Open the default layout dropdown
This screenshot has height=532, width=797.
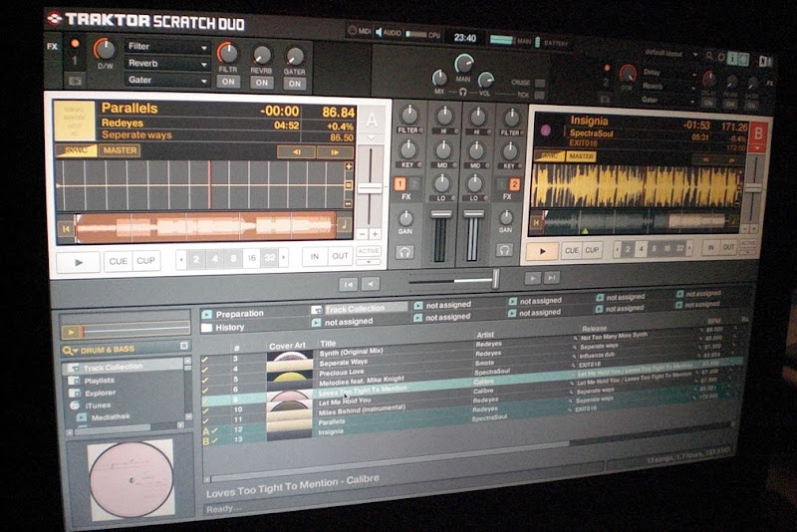[x=671, y=53]
